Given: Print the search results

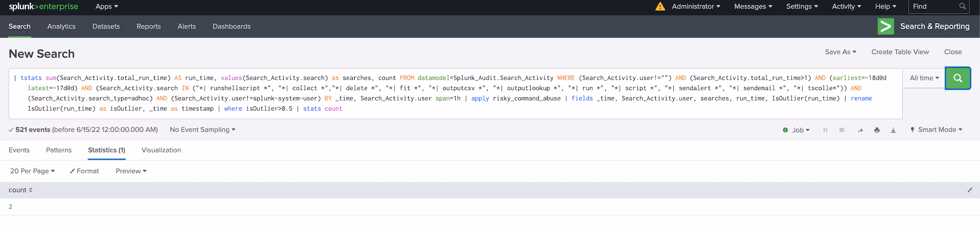Looking at the screenshot, I should point(877,130).
